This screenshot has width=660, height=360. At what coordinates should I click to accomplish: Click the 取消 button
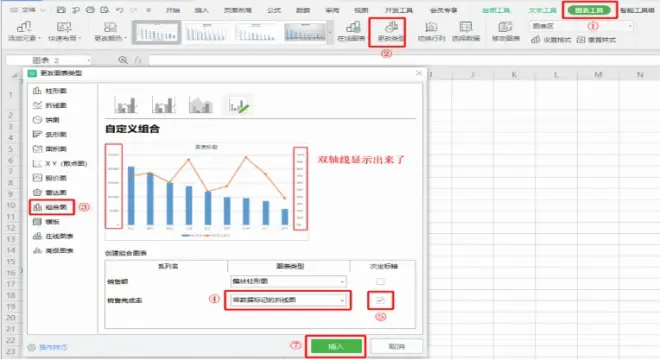point(397,347)
